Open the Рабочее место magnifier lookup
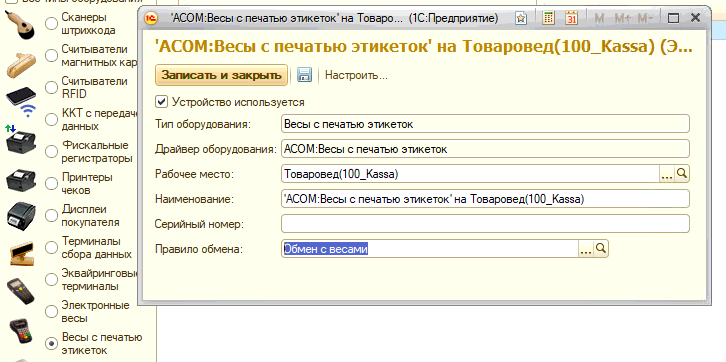The height and width of the screenshot is (362, 726). click(682, 174)
